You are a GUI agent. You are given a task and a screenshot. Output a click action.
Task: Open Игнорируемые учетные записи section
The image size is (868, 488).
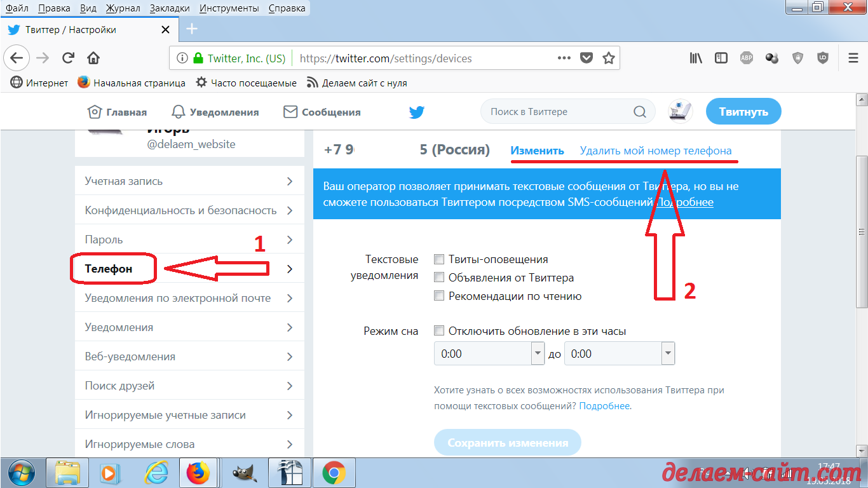coord(189,415)
